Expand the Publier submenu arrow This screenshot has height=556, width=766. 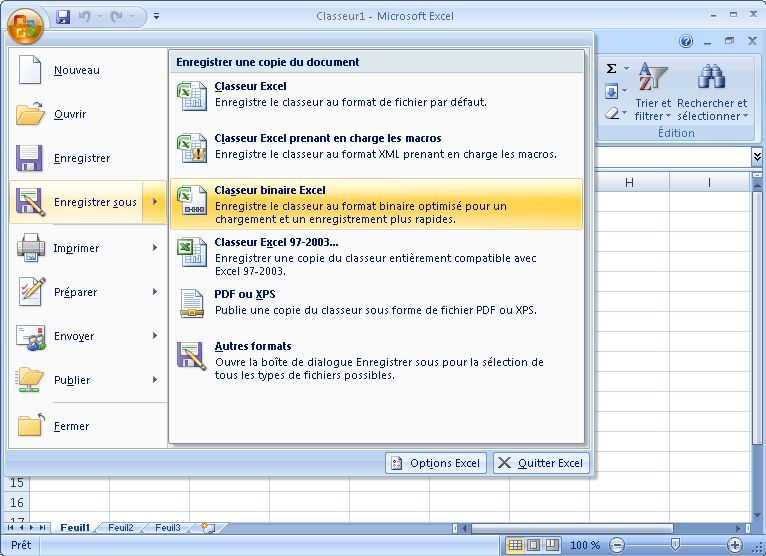click(155, 380)
